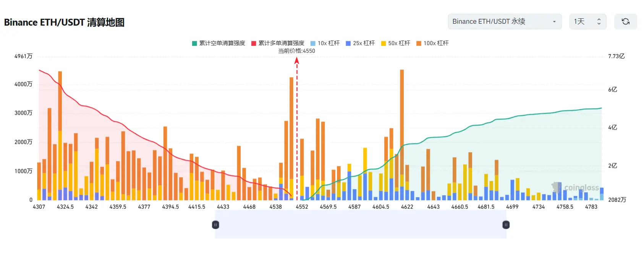644x255 pixels.
Task: Toggle the 10x 杠杆 legend series
Action: [325, 43]
